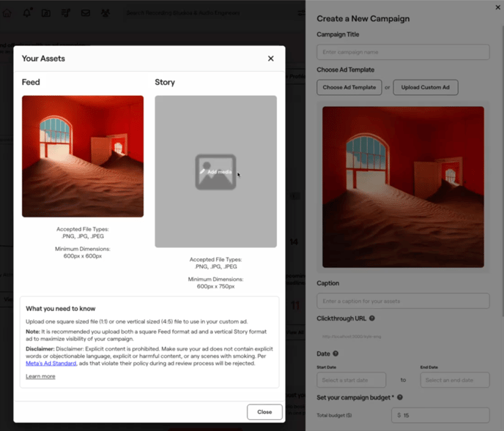Click the Choose Ad Template button
The height and width of the screenshot is (431, 504).
click(349, 87)
